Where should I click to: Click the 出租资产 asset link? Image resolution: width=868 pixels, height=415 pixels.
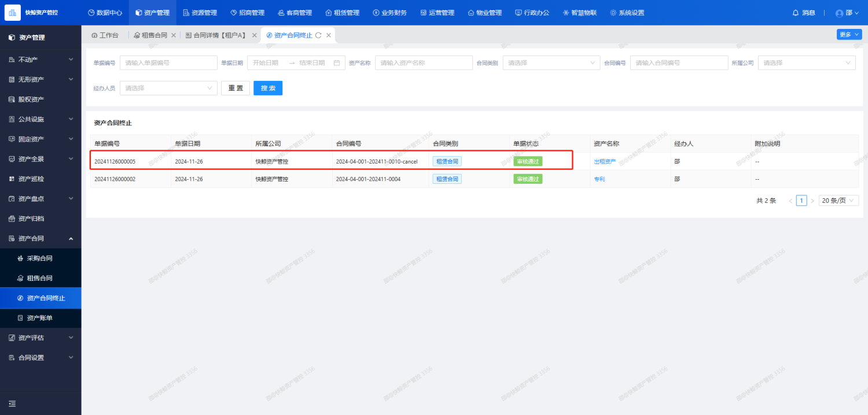pos(605,162)
